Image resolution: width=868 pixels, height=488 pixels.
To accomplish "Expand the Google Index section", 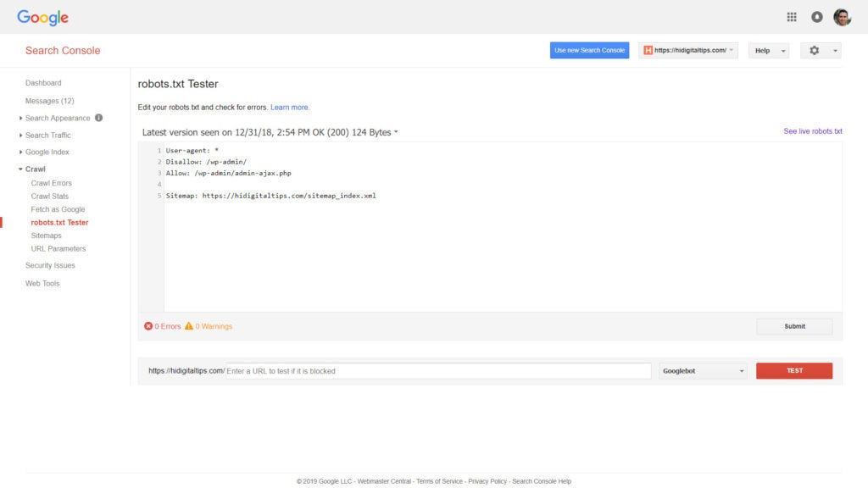I will (x=20, y=152).
